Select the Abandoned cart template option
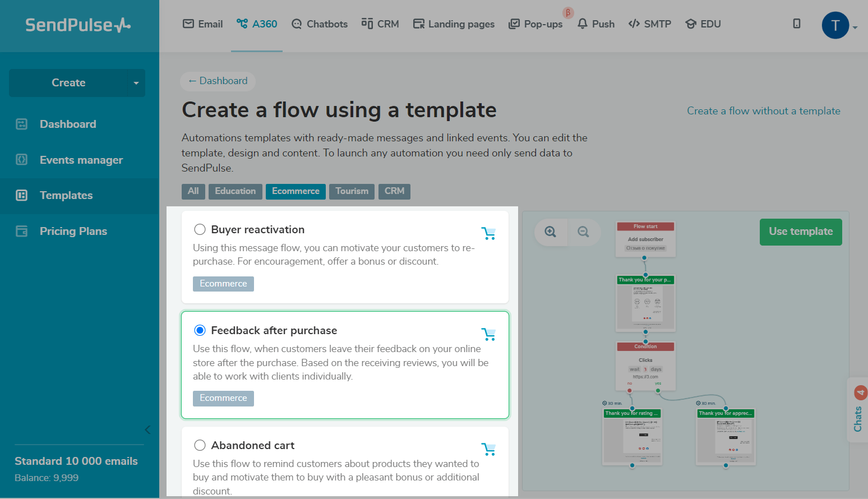This screenshot has height=499, width=868. point(200,445)
